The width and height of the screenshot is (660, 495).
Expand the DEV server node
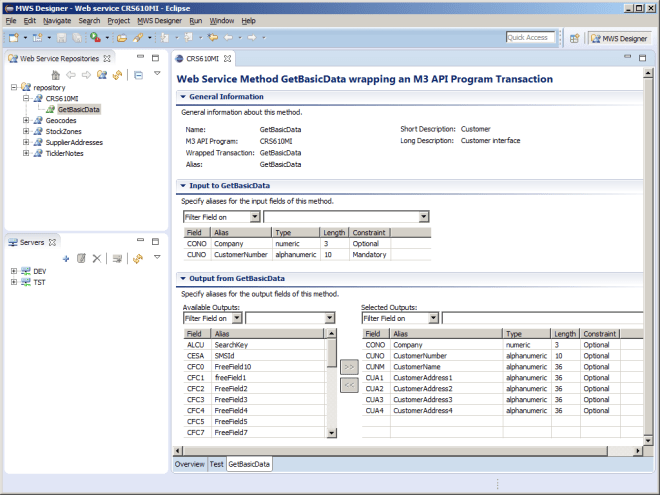pos(14,271)
